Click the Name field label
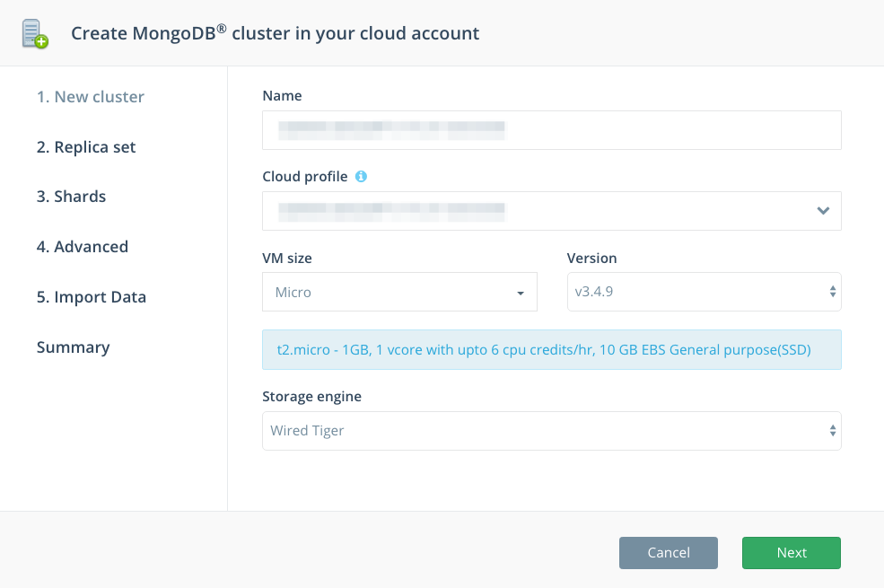 pyautogui.click(x=282, y=96)
